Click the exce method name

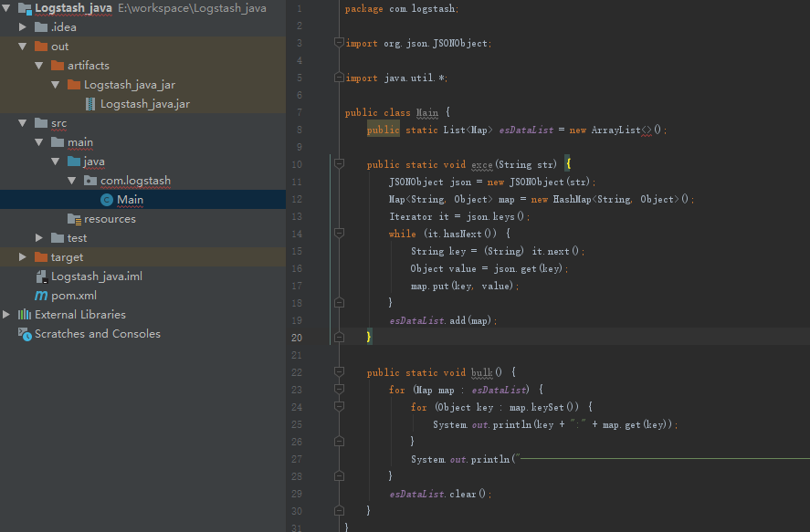click(482, 164)
